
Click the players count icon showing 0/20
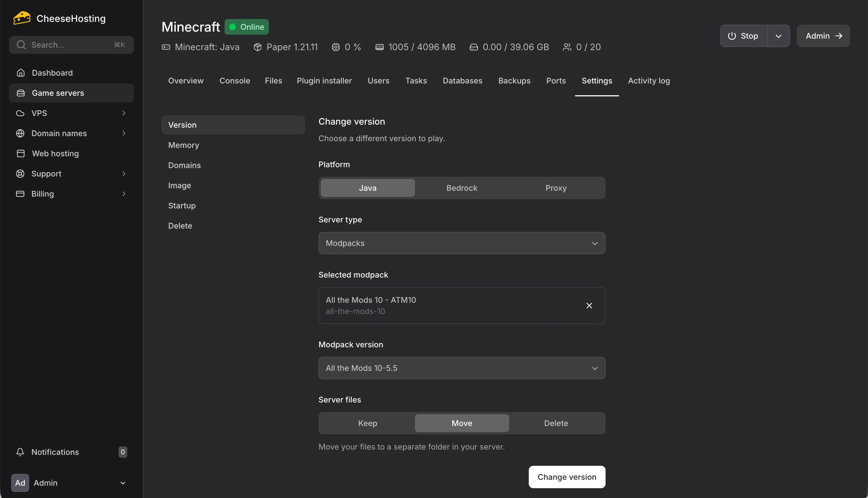point(567,47)
